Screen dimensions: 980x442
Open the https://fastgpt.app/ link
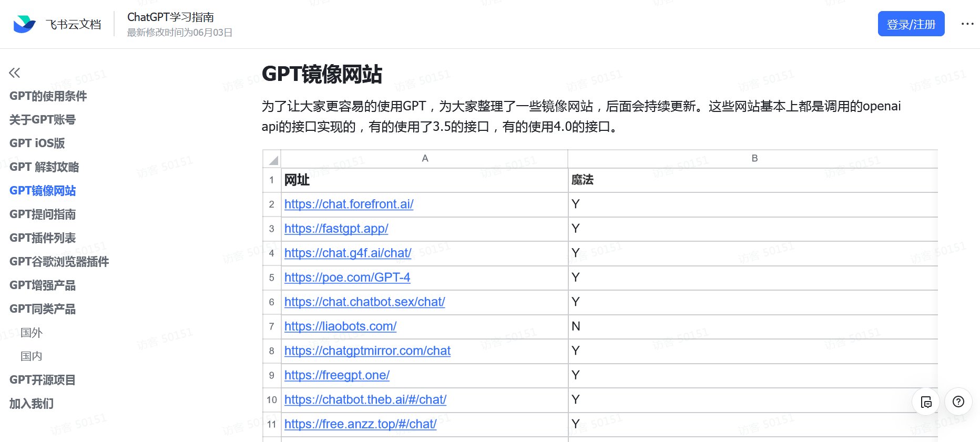pyautogui.click(x=336, y=229)
